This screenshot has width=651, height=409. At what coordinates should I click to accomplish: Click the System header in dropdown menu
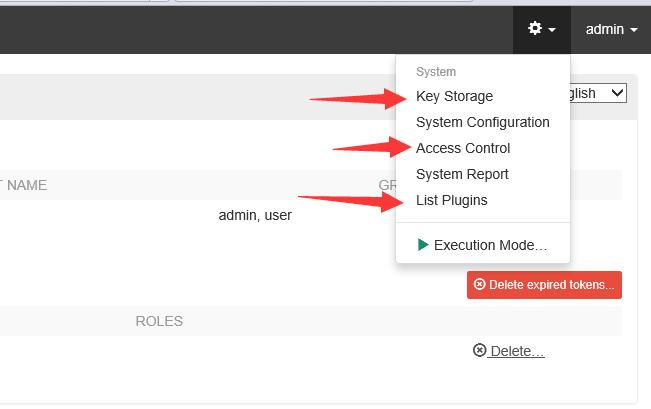436,72
